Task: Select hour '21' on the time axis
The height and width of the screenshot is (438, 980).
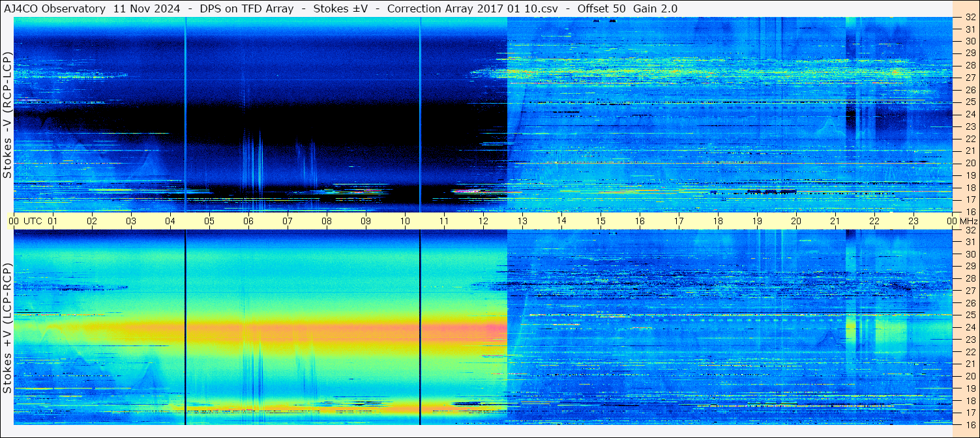Action: (x=835, y=221)
